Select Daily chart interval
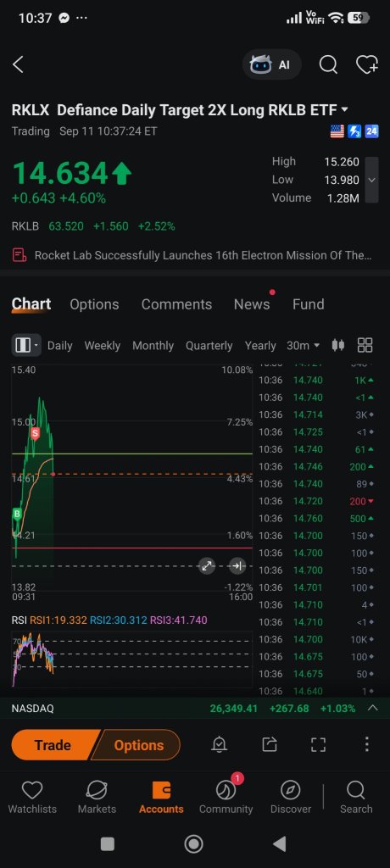Image resolution: width=390 pixels, height=868 pixels. click(60, 346)
